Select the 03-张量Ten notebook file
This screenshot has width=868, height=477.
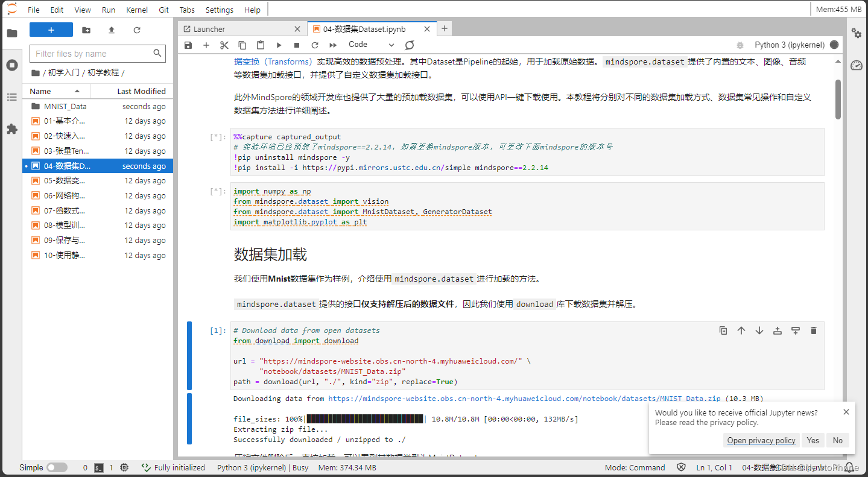98,151
